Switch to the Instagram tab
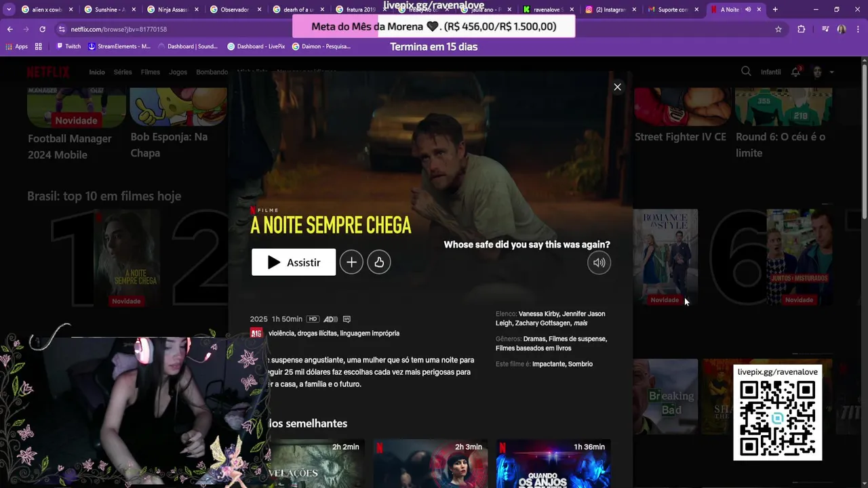Image resolution: width=868 pixels, height=488 pixels. [x=610, y=9]
